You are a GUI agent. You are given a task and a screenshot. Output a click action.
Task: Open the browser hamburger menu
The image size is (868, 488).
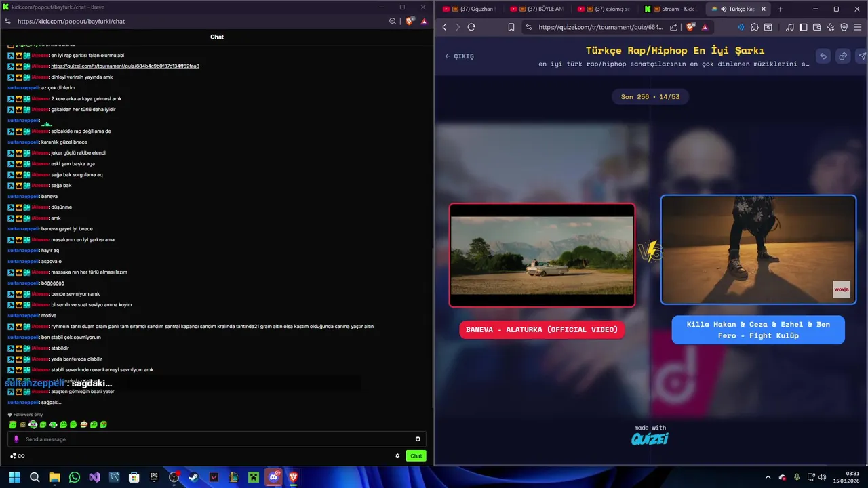coord(859,27)
